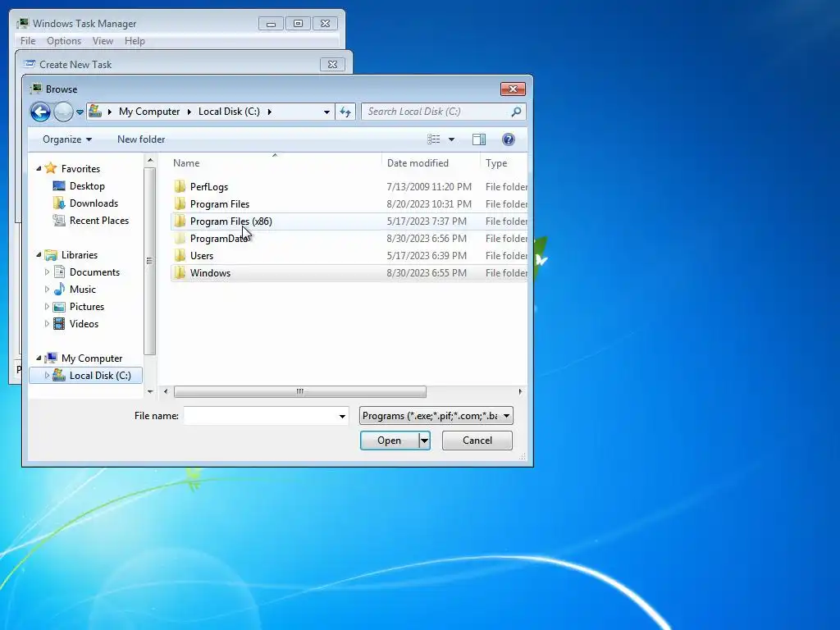Click the drive icon in the address bar
This screenshot has width=840, height=630.
(x=95, y=111)
